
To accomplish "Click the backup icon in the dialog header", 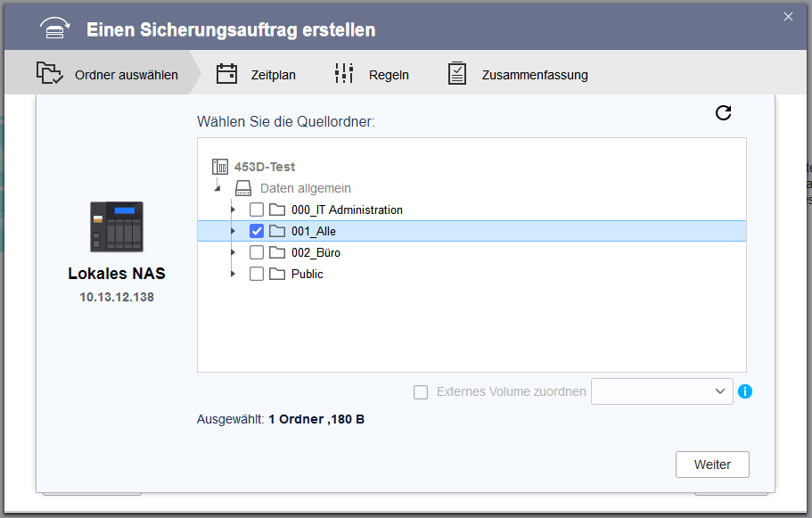I will [x=53, y=28].
